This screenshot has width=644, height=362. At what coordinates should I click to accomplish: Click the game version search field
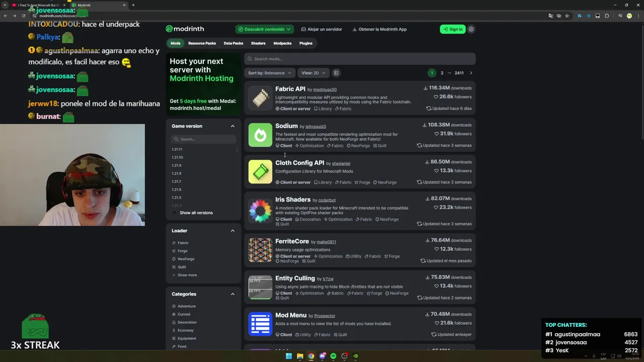pyautogui.click(x=203, y=139)
